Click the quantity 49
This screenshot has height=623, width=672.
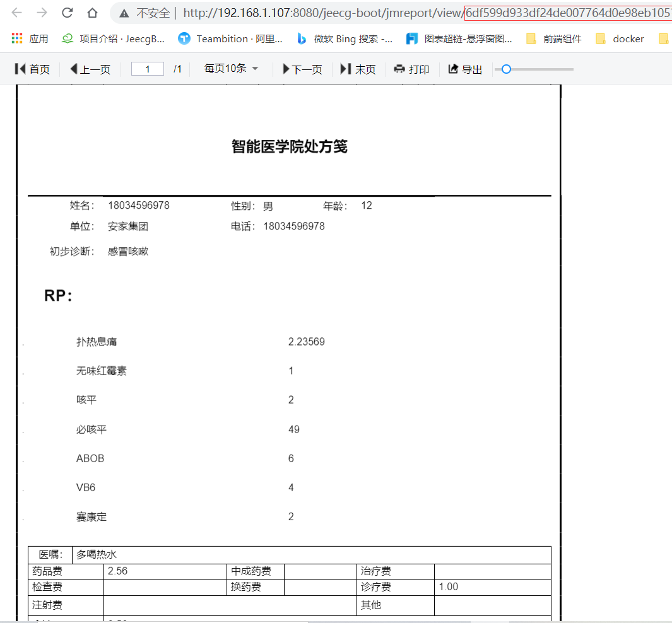(x=294, y=429)
